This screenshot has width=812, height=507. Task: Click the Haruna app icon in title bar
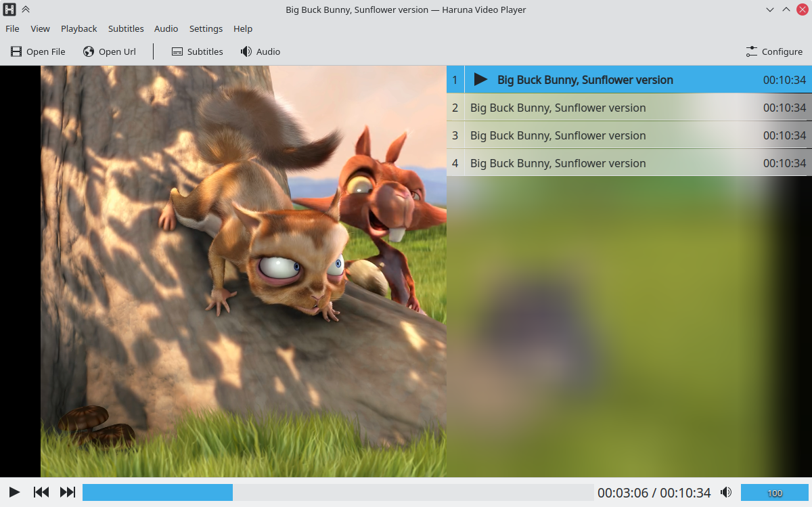pyautogui.click(x=9, y=9)
